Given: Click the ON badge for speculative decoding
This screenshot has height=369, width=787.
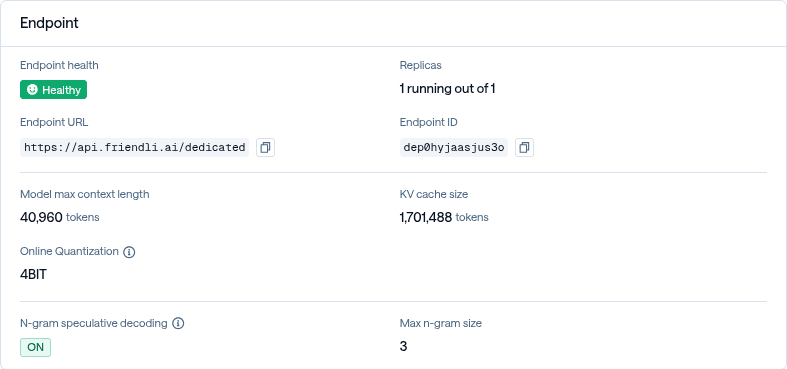Looking at the screenshot, I should (x=35, y=347).
